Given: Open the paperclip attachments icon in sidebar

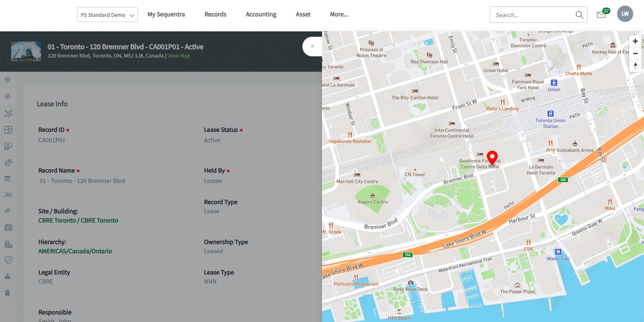Looking at the screenshot, I should tap(7, 211).
